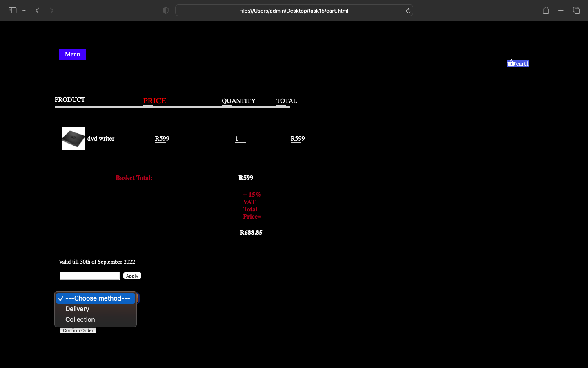Click the dvd writer product thumbnail

73,138
